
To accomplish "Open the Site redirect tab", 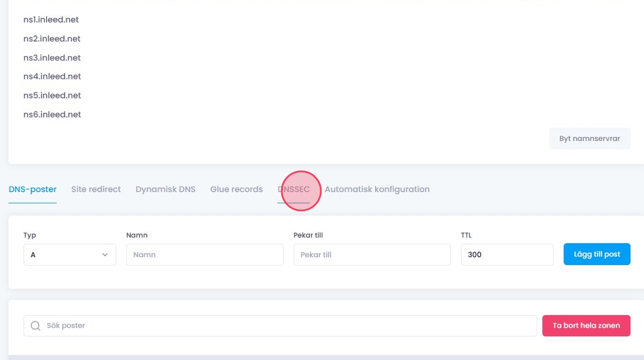I will 96,189.
